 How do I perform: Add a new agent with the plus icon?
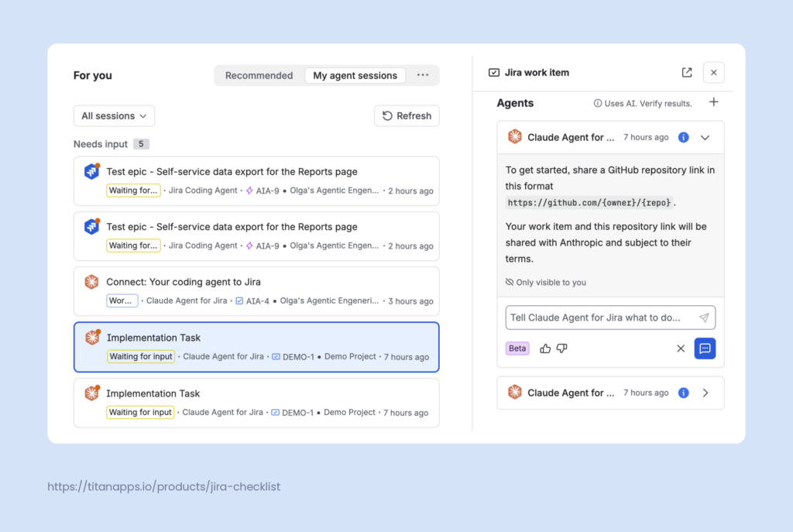pos(713,102)
